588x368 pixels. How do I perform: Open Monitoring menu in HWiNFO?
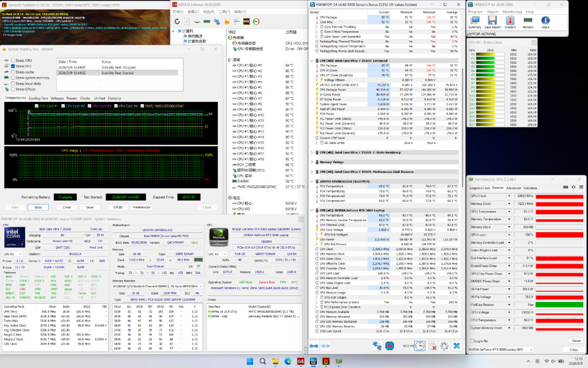(512, 11)
